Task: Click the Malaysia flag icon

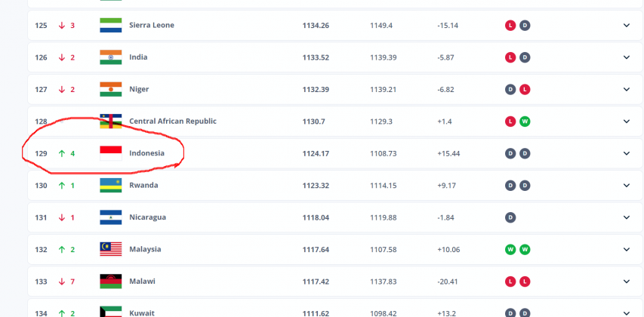Action: pos(110,249)
